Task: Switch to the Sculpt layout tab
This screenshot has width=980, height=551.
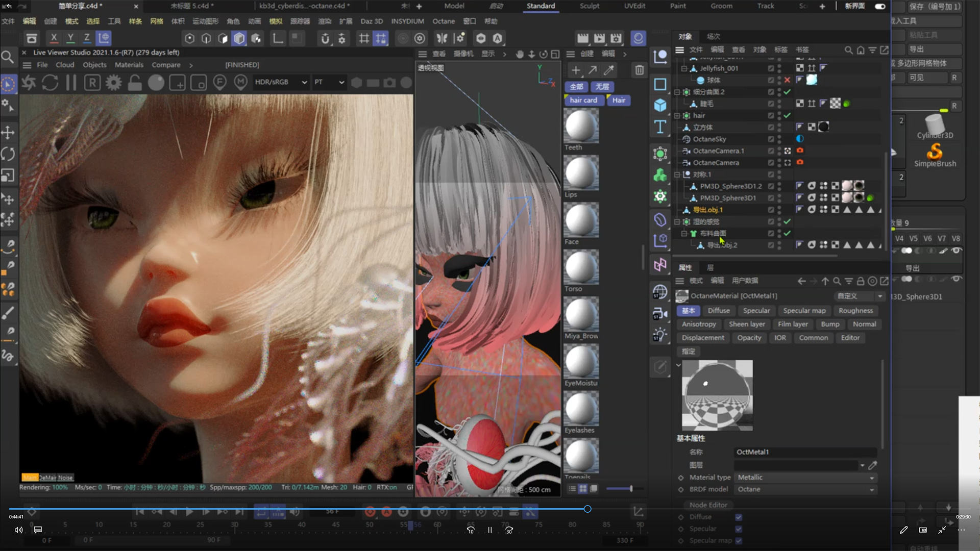Action: (589, 6)
